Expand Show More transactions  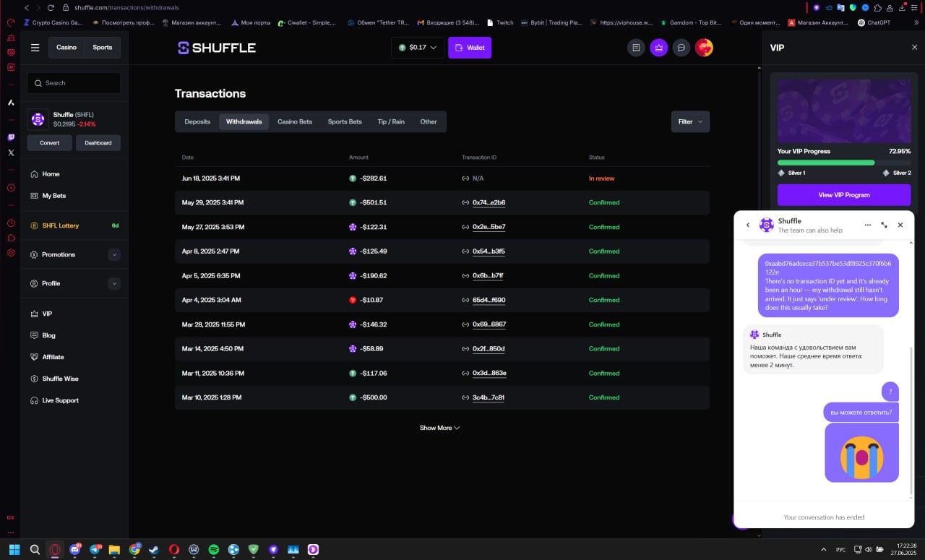[439, 428]
